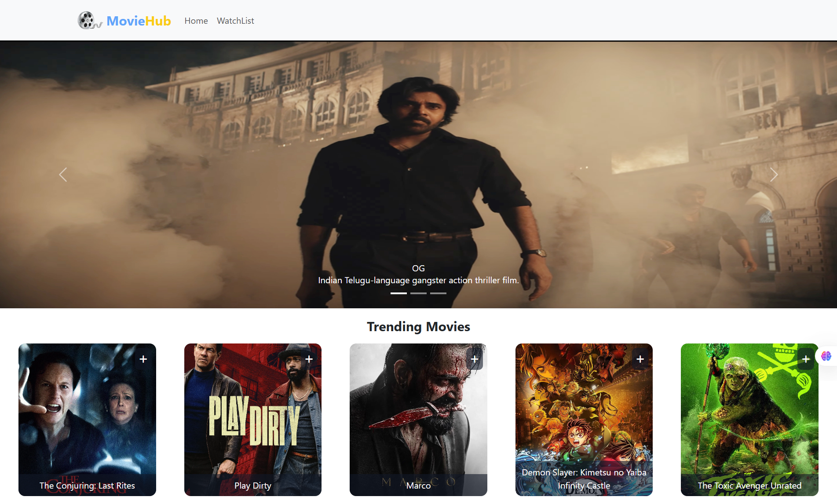Select the first carousel indicator
837x504 pixels.
click(398, 293)
